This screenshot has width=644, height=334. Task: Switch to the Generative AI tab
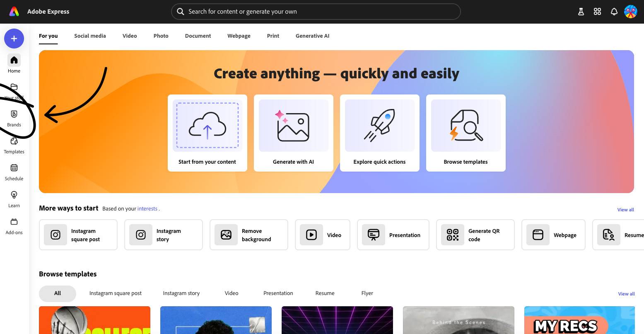(312, 36)
